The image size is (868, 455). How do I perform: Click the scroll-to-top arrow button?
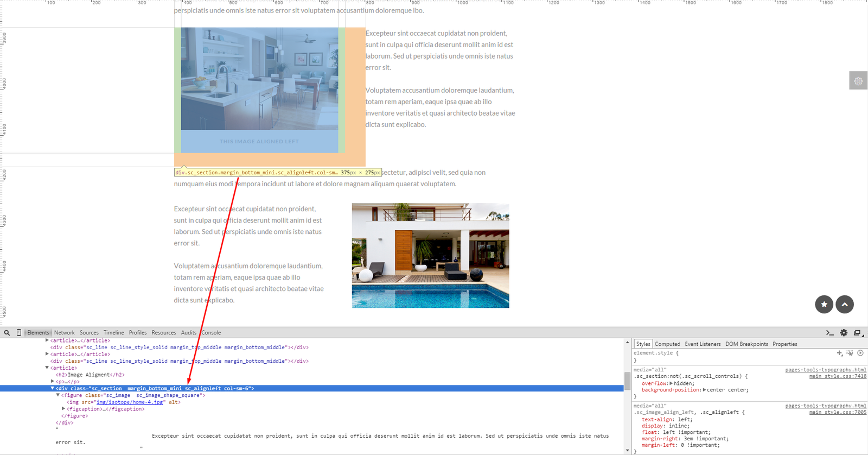(845, 304)
